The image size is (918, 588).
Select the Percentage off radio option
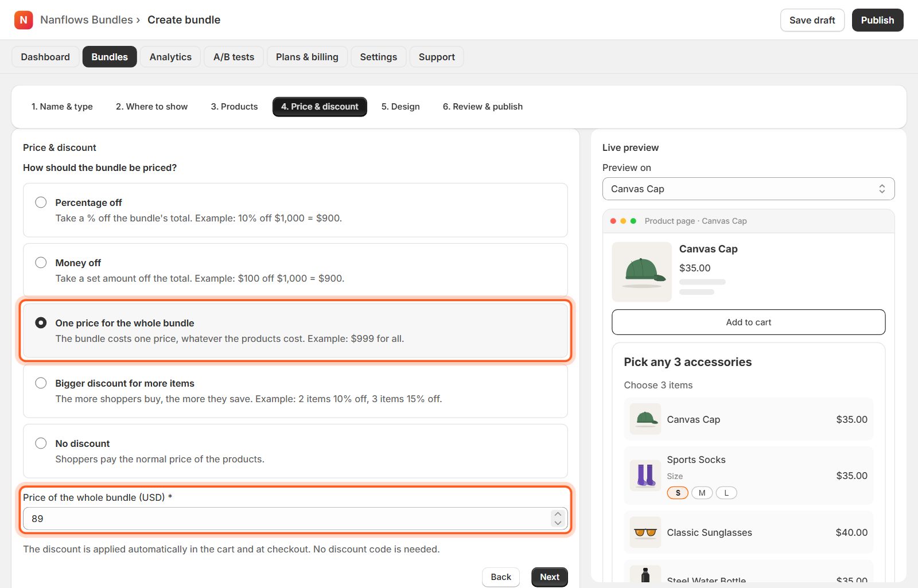coord(41,202)
